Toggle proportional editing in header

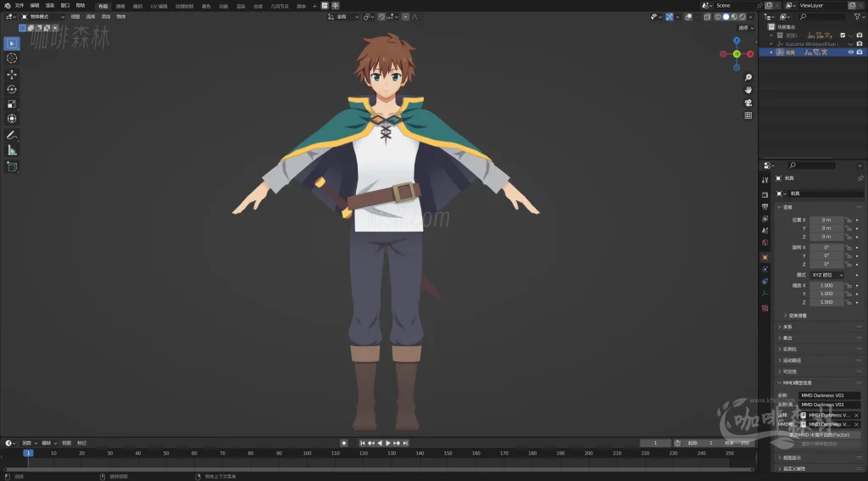pyautogui.click(x=406, y=17)
